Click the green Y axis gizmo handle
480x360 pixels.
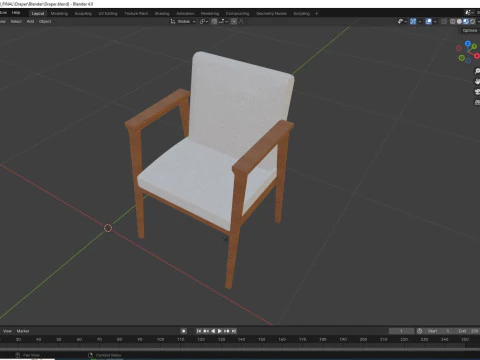pos(474,47)
